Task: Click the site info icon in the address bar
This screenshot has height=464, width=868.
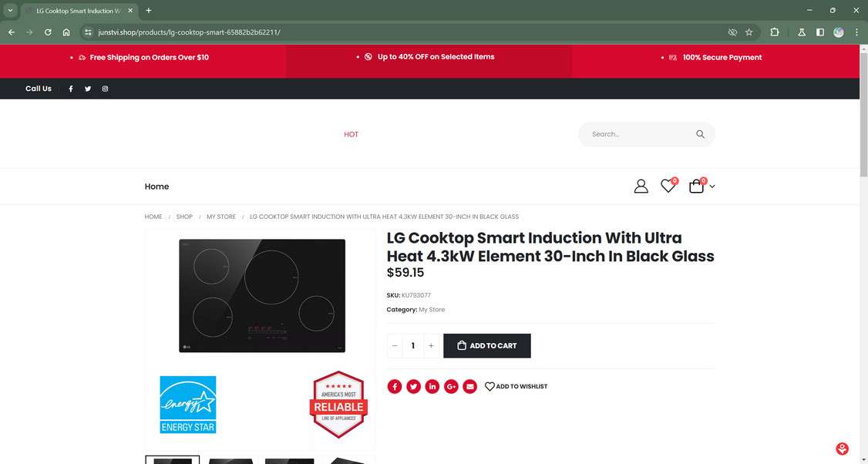Action: tap(88, 32)
